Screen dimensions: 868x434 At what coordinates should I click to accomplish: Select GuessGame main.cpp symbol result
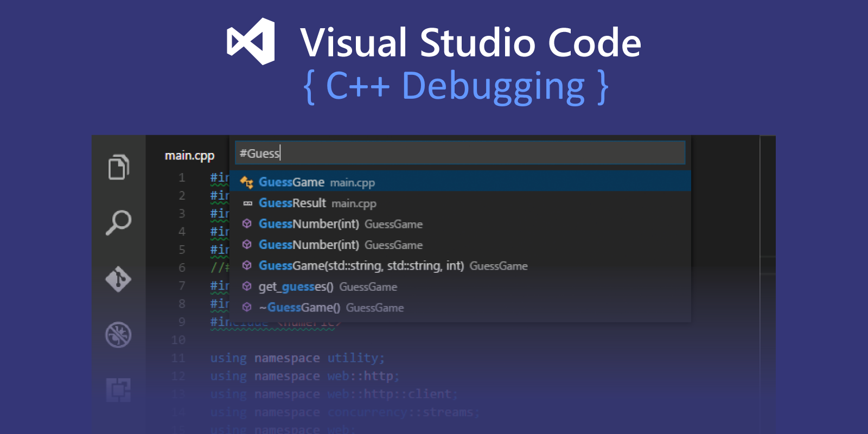click(x=460, y=182)
